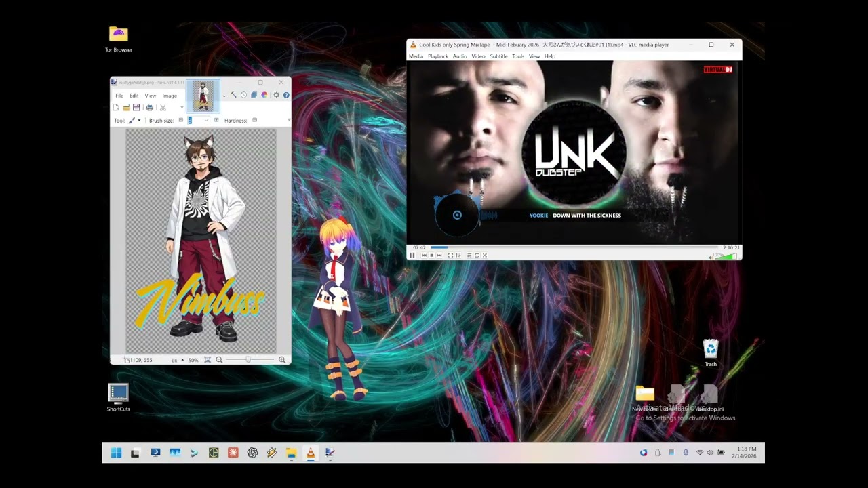
Task: Click the taskbar microphone tray icon
Action: click(x=686, y=453)
